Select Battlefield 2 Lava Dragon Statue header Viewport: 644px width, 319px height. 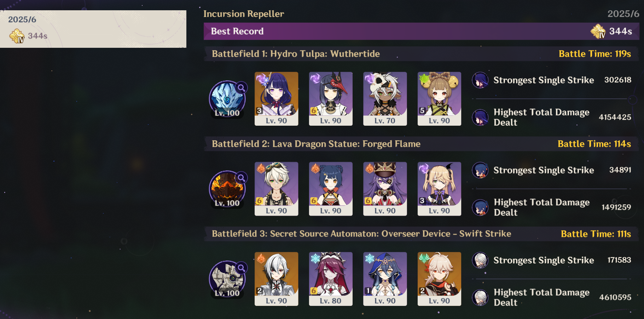coord(421,144)
